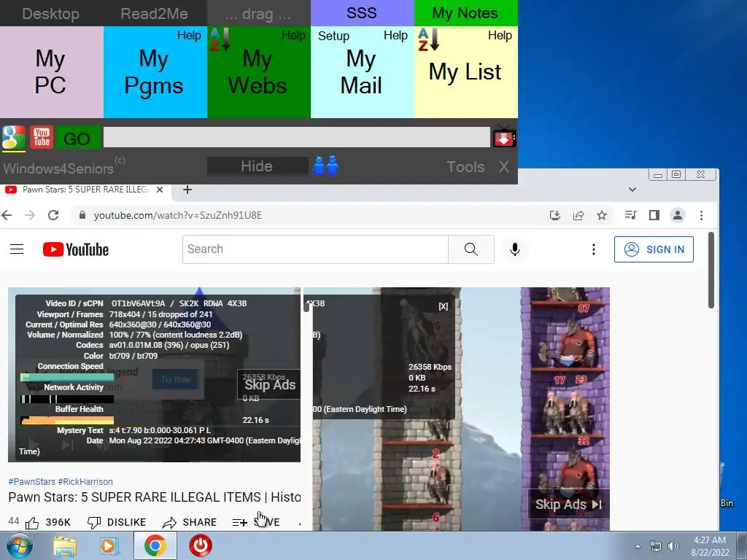Click the YouTube Search box
747x560 pixels.
click(x=315, y=249)
